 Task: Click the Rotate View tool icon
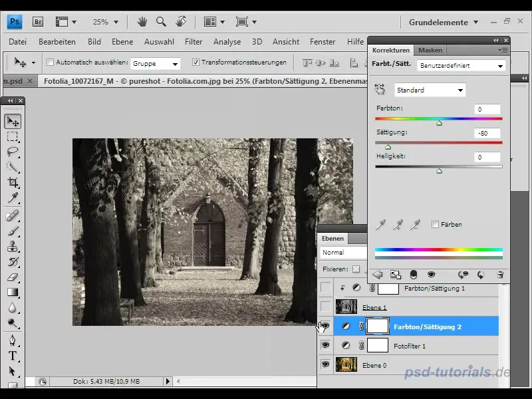coord(181,22)
